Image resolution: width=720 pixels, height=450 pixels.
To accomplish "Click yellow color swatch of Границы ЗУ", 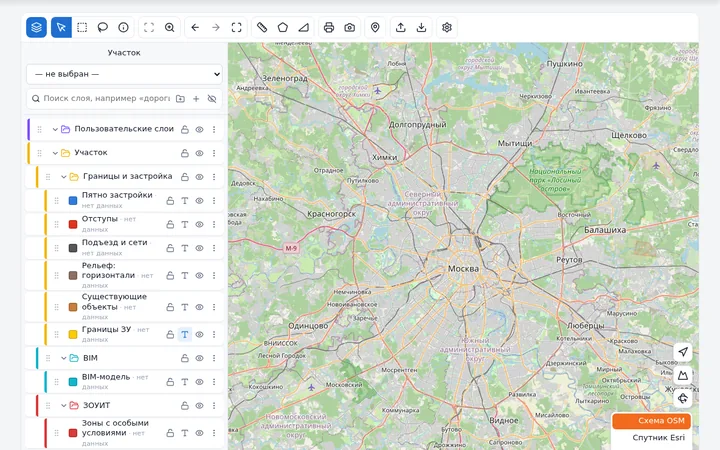I will [x=73, y=335].
